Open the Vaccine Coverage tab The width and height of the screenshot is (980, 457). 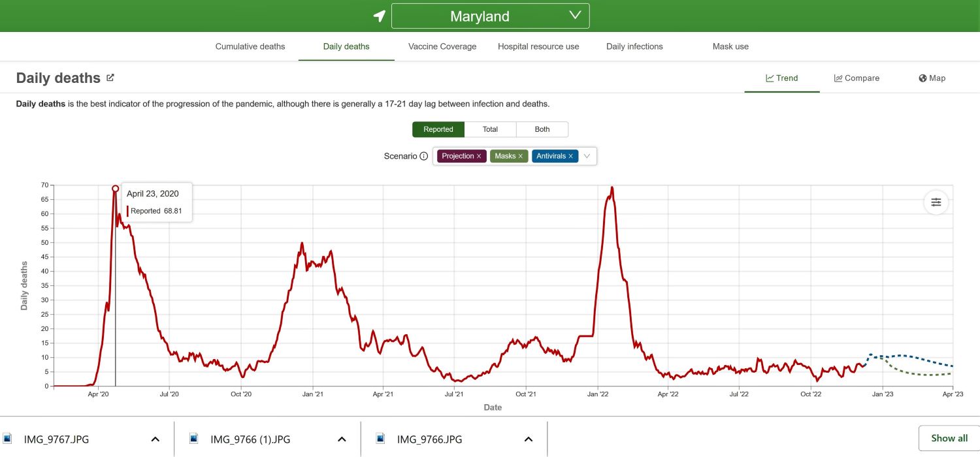(x=442, y=46)
